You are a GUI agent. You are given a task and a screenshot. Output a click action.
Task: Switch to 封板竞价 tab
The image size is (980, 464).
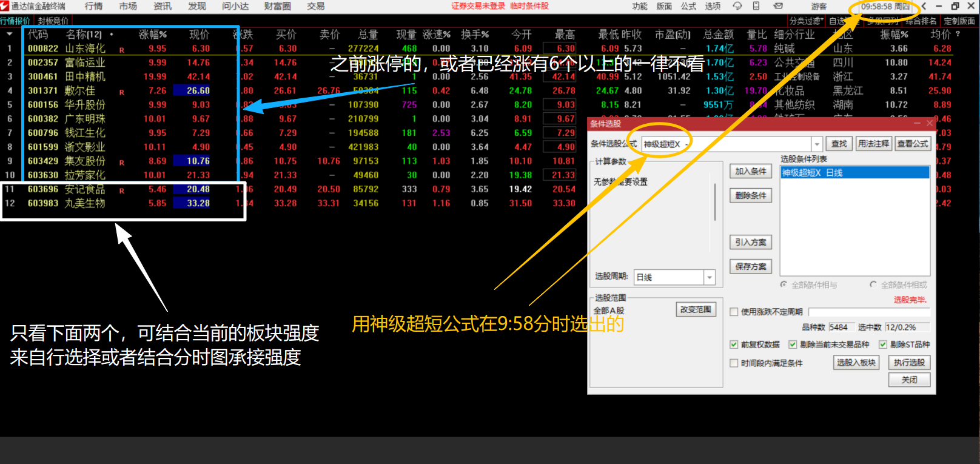(53, 21)
